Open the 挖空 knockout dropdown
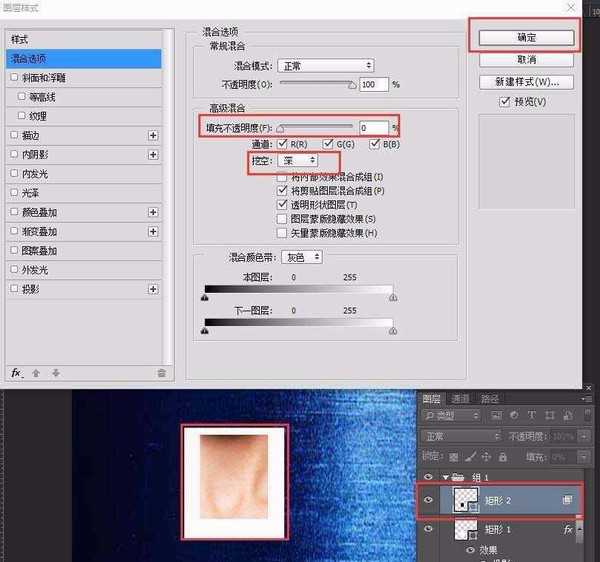Viewport: 600px width, 562px height. pyautogui.click(x=298, y=160)
